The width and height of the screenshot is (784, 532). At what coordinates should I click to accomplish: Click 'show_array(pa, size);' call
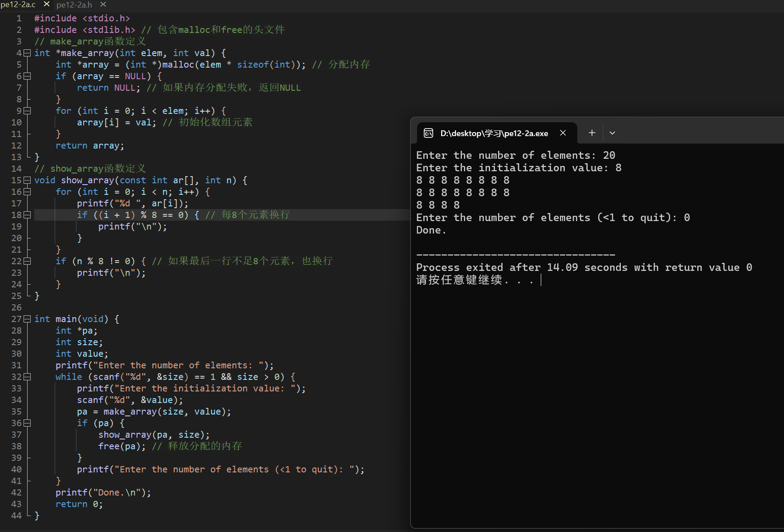pyautogui.click(x=154, y=435)
